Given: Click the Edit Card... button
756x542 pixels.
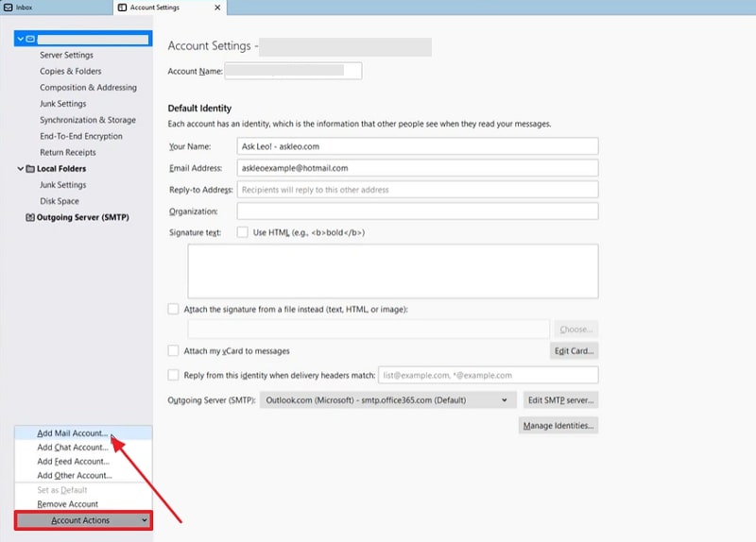Looking at the screenshot, I should click(x=575, y=350).
